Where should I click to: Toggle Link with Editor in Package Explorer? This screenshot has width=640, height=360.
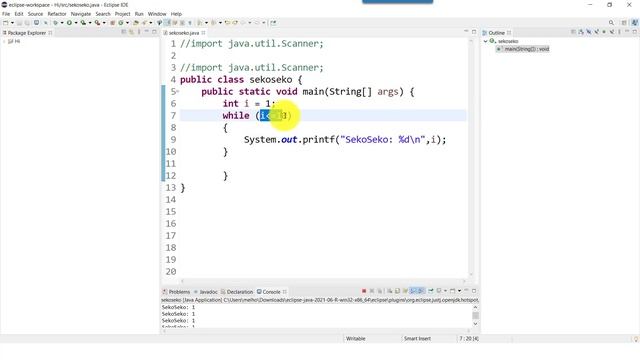(131, 32)
